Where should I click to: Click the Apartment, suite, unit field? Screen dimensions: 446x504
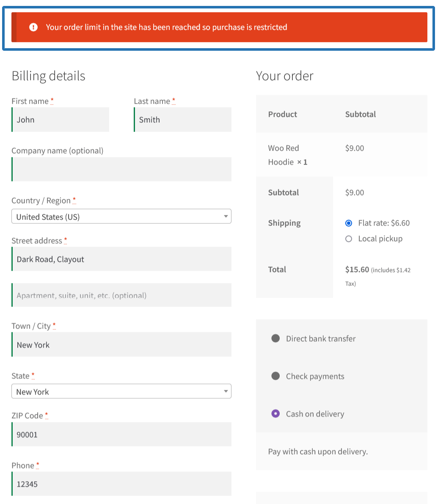pos(121,295)
